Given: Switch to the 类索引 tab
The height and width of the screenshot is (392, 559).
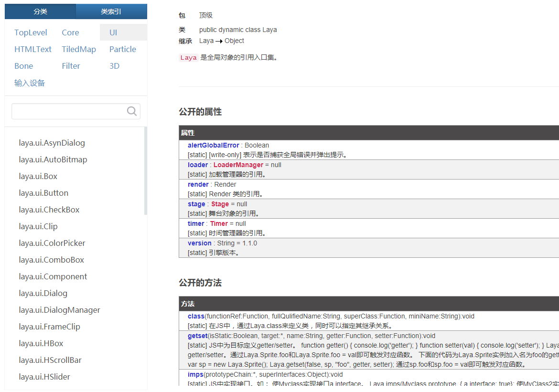Looking at the screenshot, I should pos(111,11).
